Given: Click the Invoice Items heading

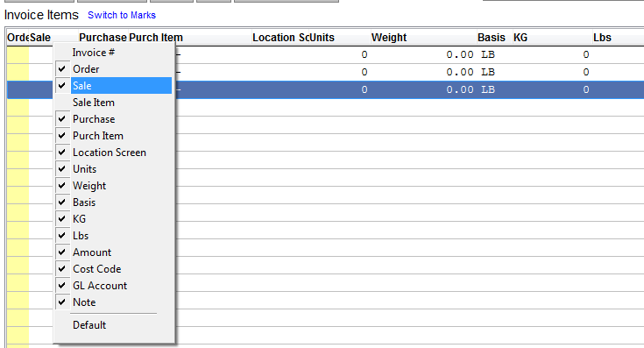Looking at the screenshot, I should pos(41,15).
